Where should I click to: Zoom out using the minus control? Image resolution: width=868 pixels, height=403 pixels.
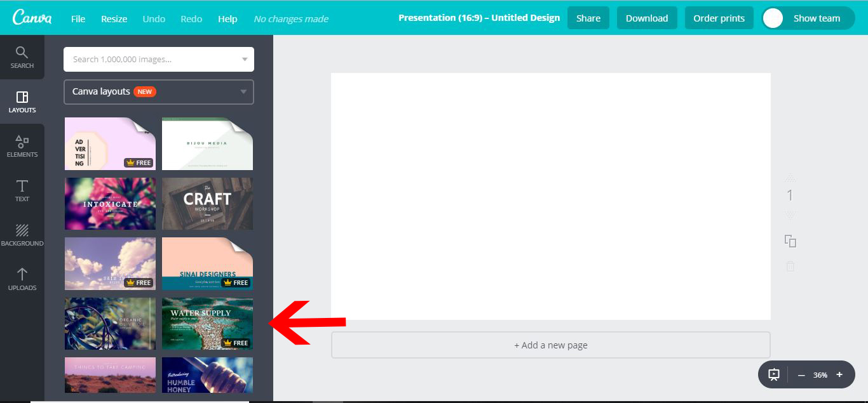tap(802, 374)
